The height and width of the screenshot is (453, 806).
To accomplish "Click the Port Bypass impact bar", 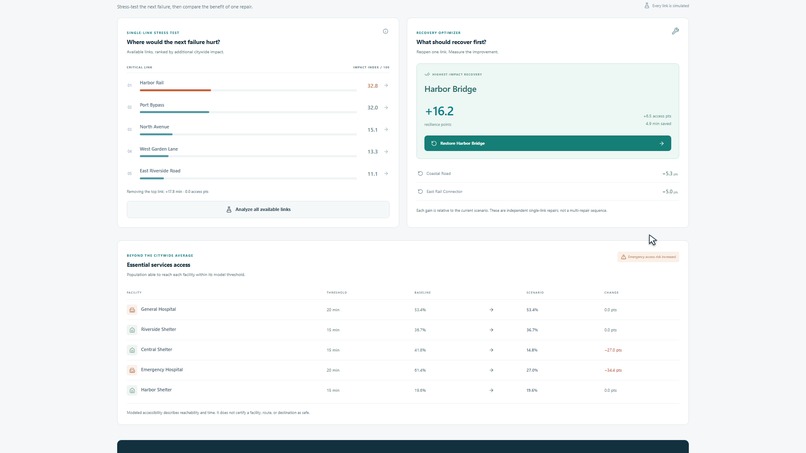I will pyautogui.click(x=248, y=112).
